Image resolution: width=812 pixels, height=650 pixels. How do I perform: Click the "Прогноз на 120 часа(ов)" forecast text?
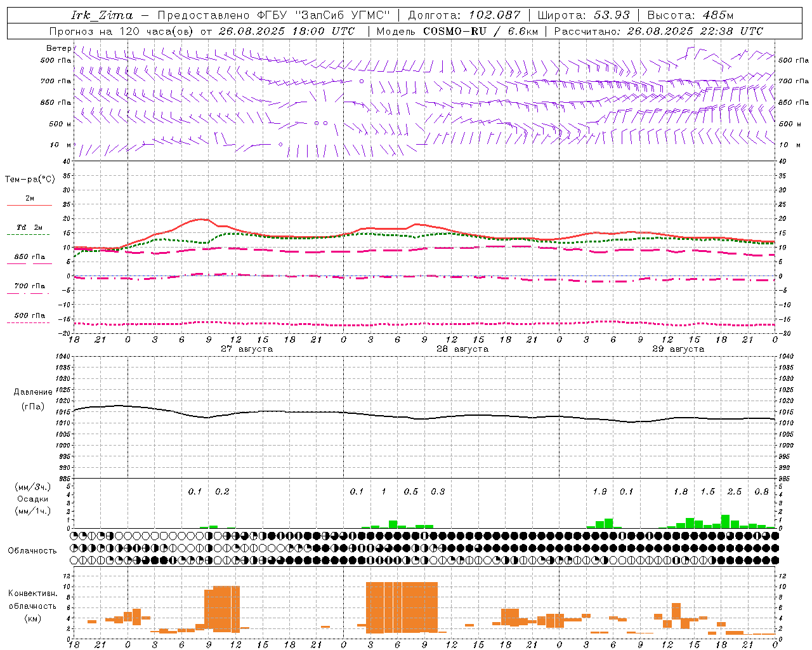click(x=122, y=31)
